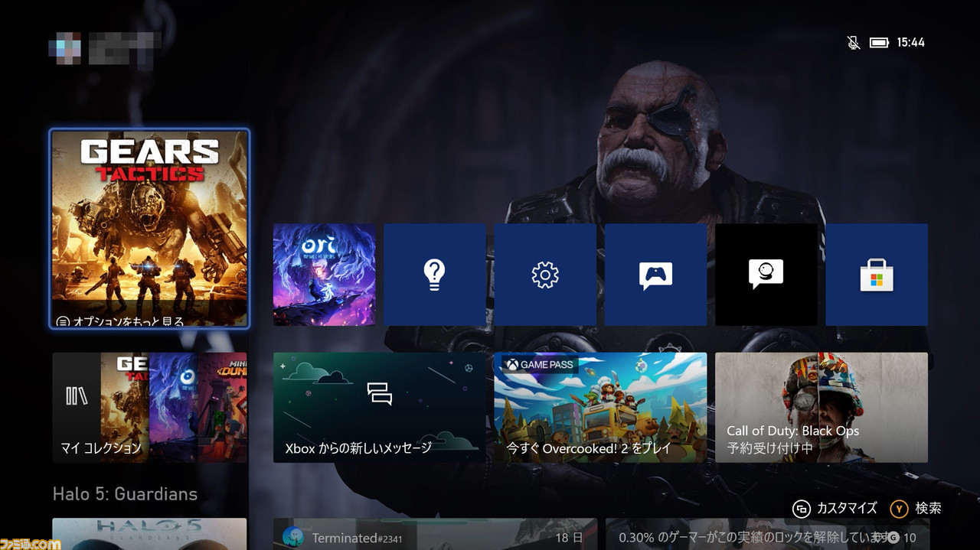Open the Gears Tactics featured tile

[149, 229]
